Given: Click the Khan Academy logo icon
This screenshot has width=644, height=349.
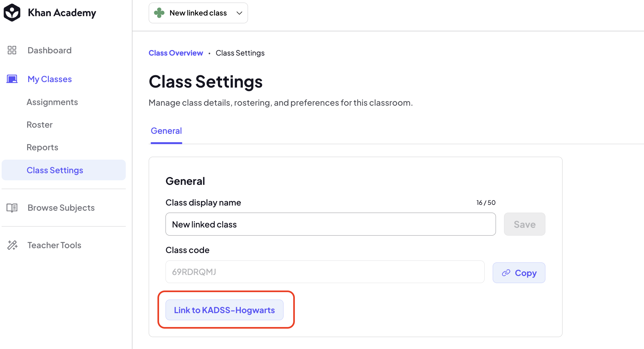Looking at the screenshot, I should [12, 13].
